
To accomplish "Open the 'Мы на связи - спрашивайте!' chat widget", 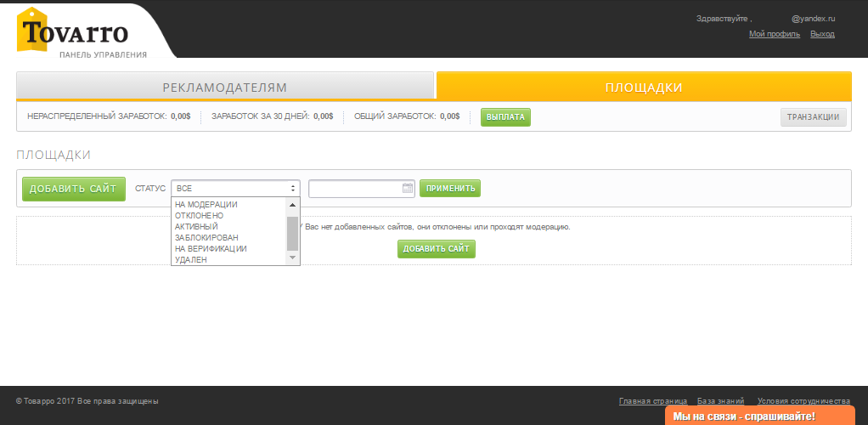I will pos(759,416).
